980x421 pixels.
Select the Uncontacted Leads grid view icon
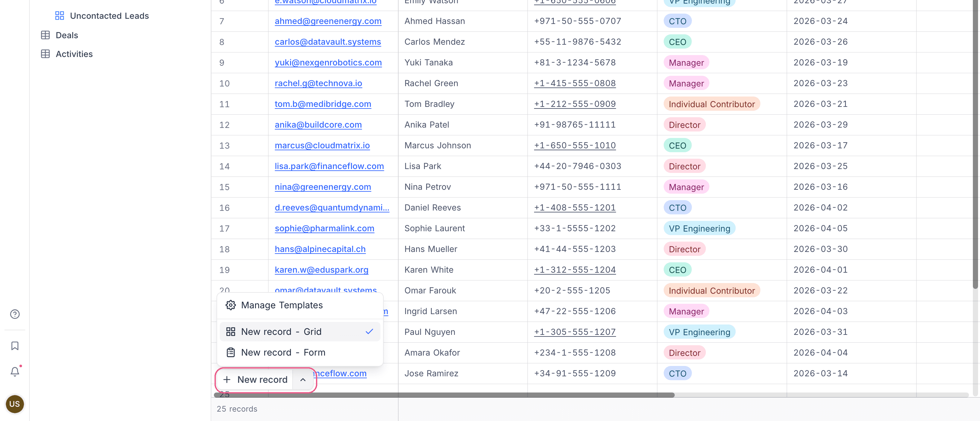pyautogui.click(x=60, y=16)
